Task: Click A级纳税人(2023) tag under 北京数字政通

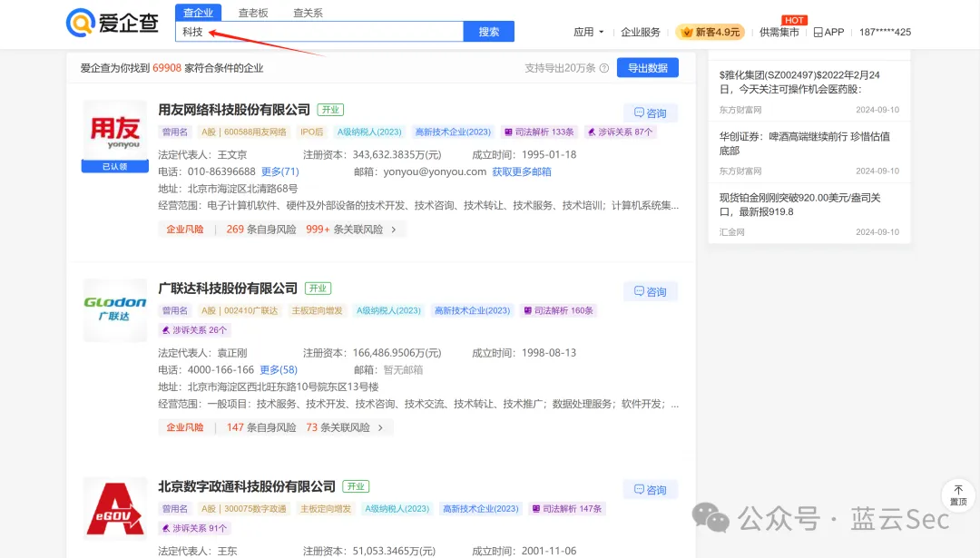Action: (x=397, y=509)
